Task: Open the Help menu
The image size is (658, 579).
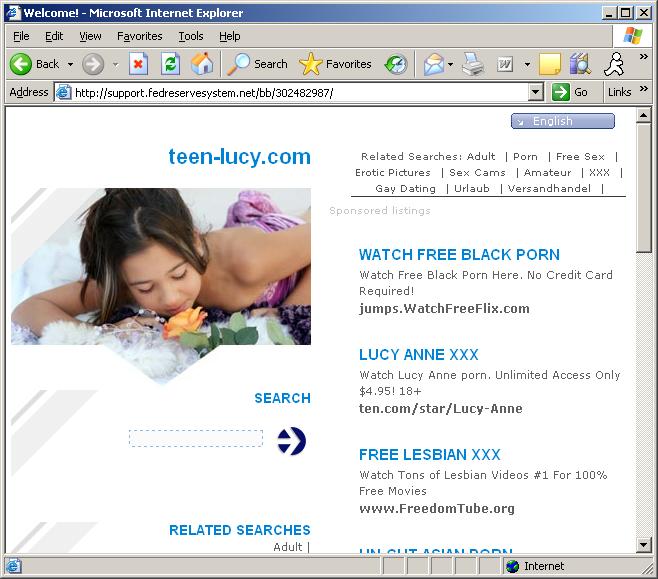Action: [x=230, y=37]
